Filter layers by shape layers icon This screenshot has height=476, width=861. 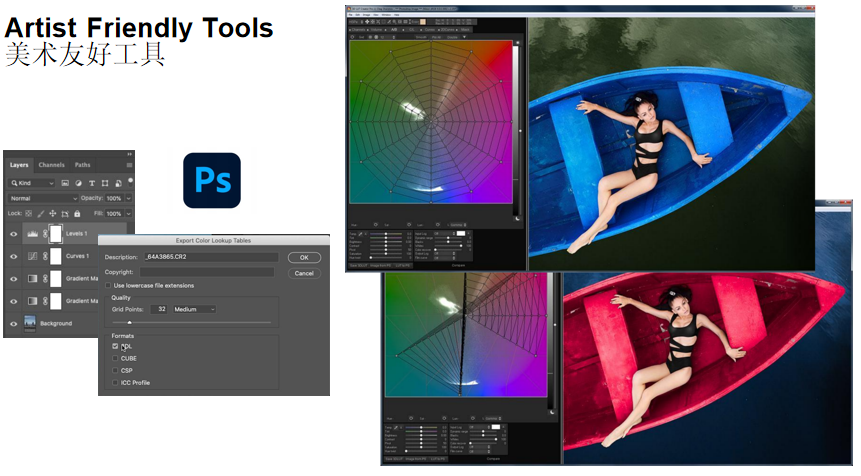(x=104, y=184)
